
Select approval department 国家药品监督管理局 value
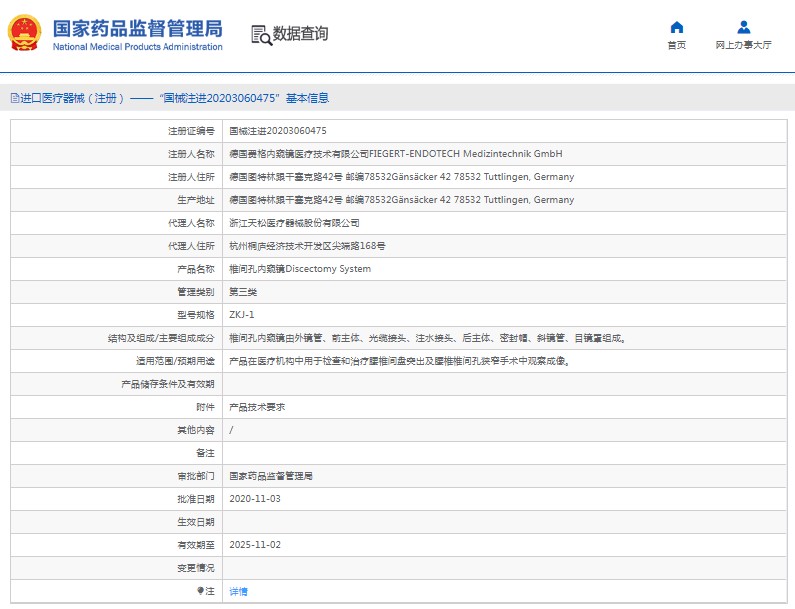click(x=271, y=476)
